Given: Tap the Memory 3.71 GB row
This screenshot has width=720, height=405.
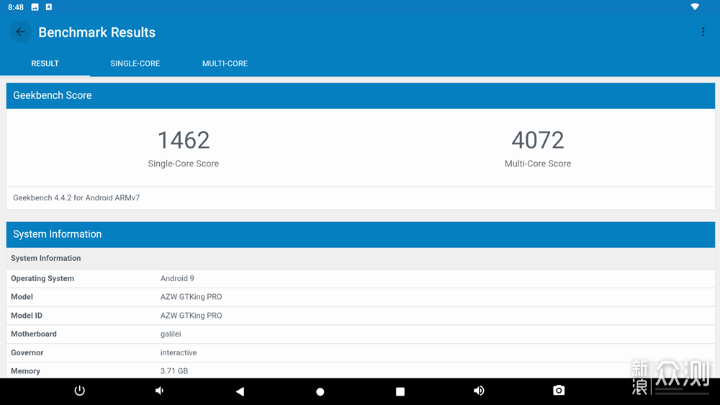Looking at the screenshot, I should (x=360, y=370).
